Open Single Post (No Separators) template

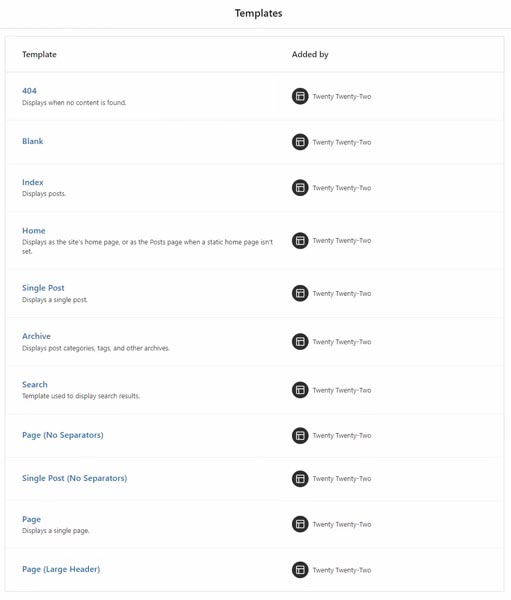pos(75,478)
